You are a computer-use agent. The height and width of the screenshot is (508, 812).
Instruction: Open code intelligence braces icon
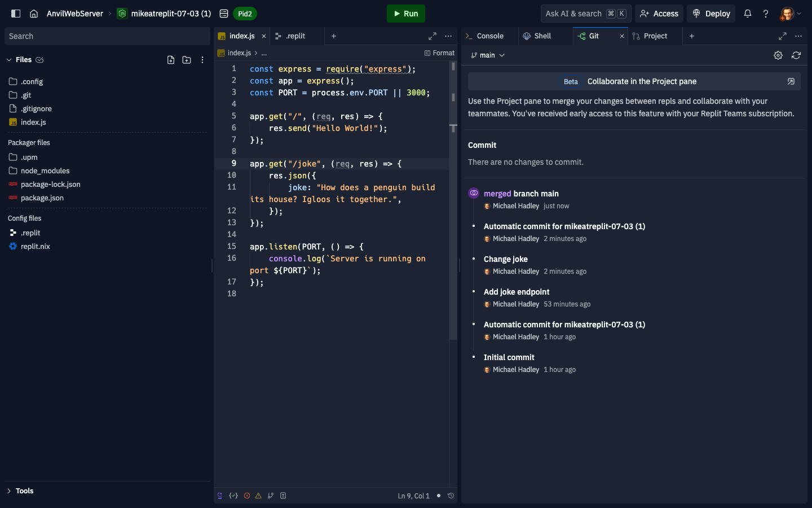pyautogui.click(x=233, y=496)
